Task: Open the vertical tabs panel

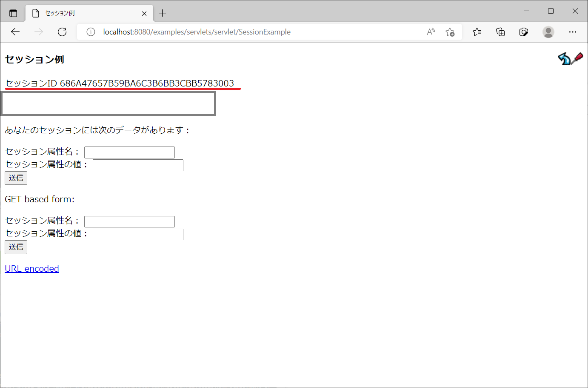Action: [x=13, y=13]
